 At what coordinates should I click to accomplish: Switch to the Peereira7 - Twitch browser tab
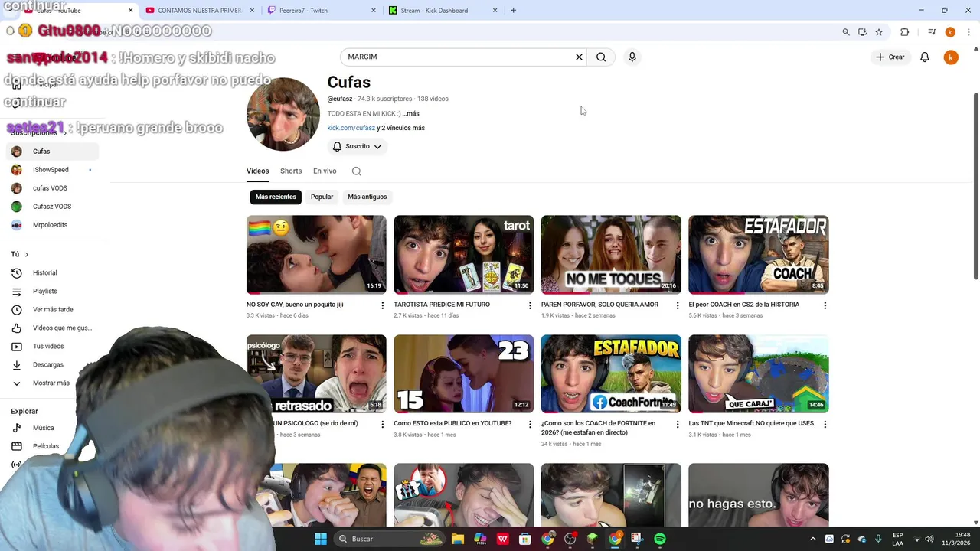coord(322,11)
